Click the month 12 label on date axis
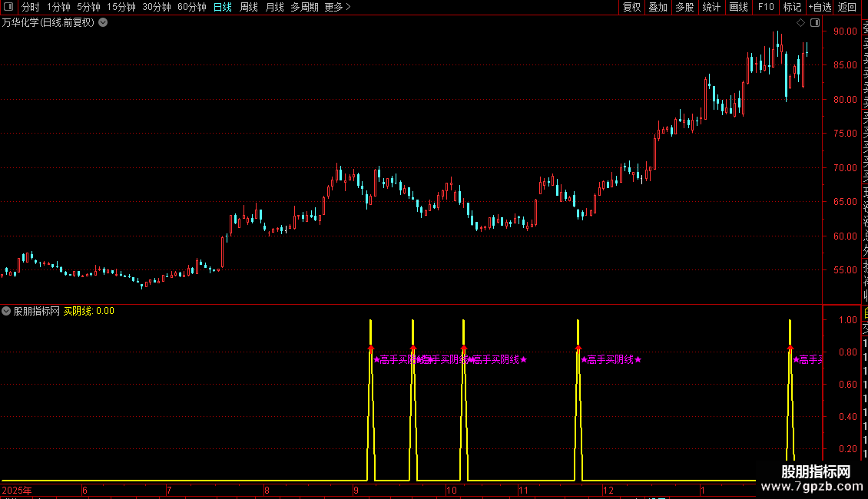Screen dimensions: 868x499 [x=608, y=490]
